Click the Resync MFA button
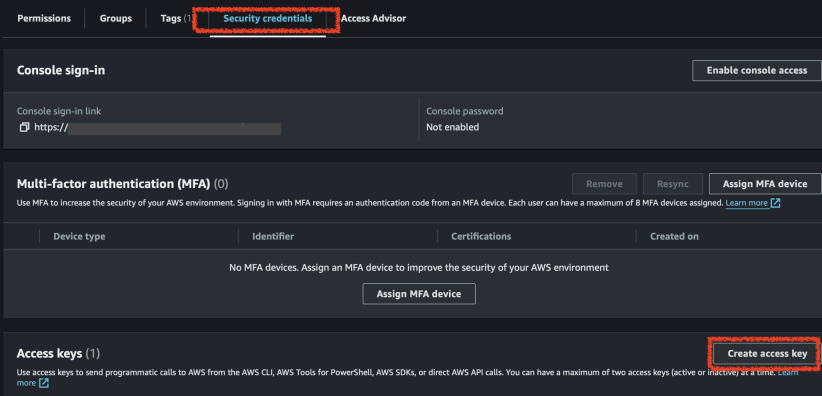The image size is (822, 396). coord(673,184)
